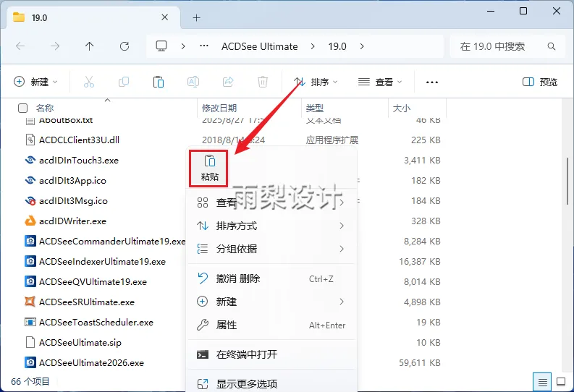Screen dimensions: 574x392
Task: Sort by 类型 column header
Action: pyautogui.click(x=315, y=108)
